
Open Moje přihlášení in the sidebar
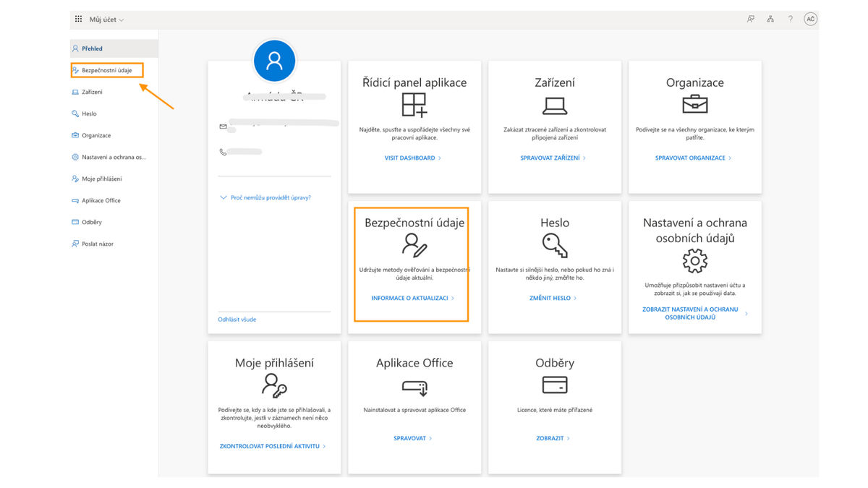(x=101, y=179)
